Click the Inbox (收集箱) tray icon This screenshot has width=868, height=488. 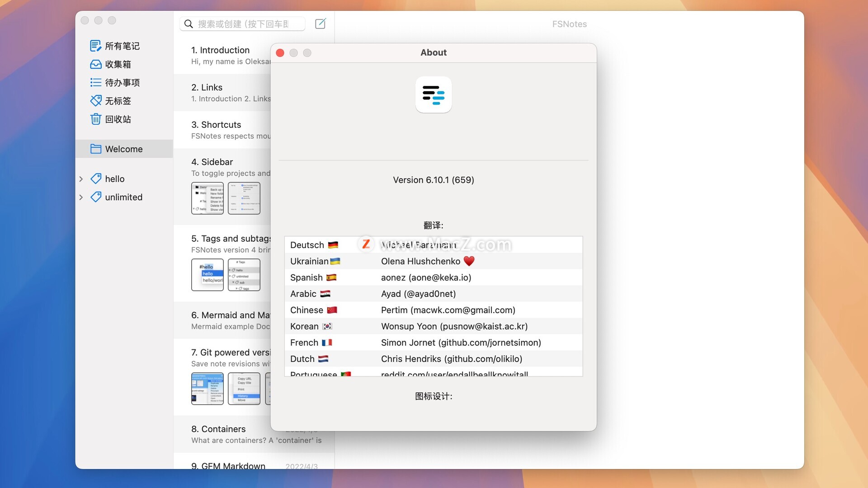pyautogui.click(x=96, y=64)
